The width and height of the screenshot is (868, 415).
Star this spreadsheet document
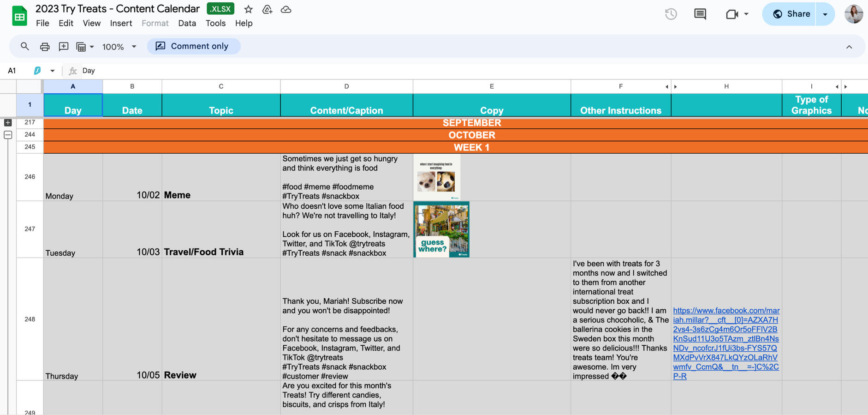tap(249, 9)
